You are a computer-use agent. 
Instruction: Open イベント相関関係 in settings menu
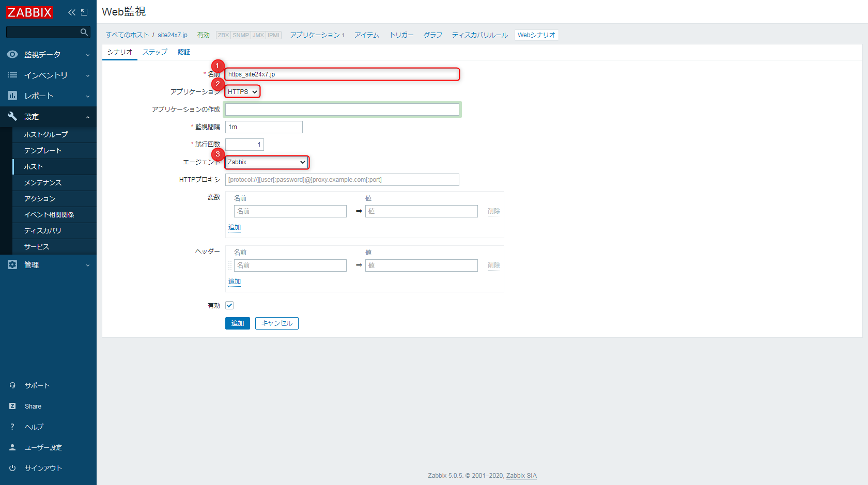click(x=54, y=214)
